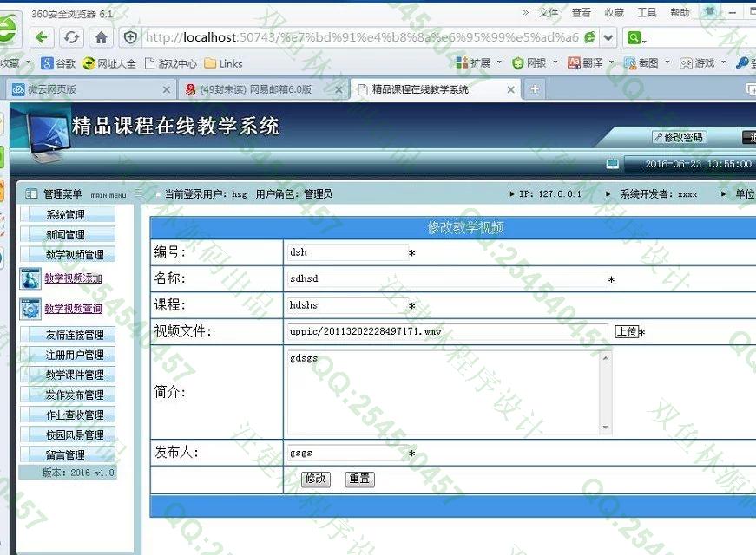The image size is (756, 555).
Task: Open the 教学视频查询 link
Action: pyautogui.click(x=73, y=309)
